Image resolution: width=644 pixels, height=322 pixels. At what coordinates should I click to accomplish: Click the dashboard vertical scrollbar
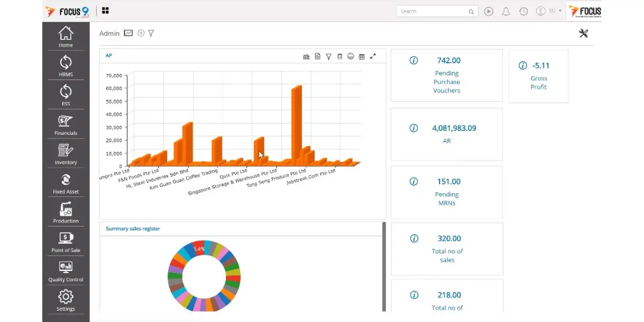coord(384,266)
